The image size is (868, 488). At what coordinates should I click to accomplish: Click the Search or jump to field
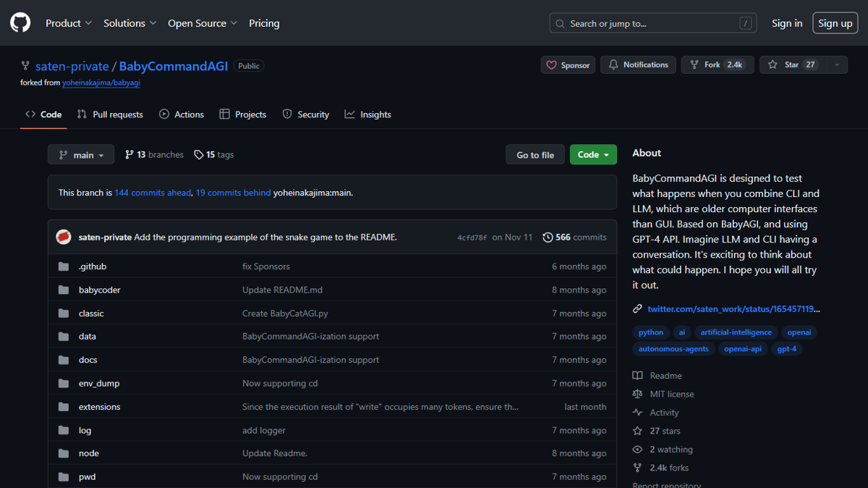click(653, 24)
